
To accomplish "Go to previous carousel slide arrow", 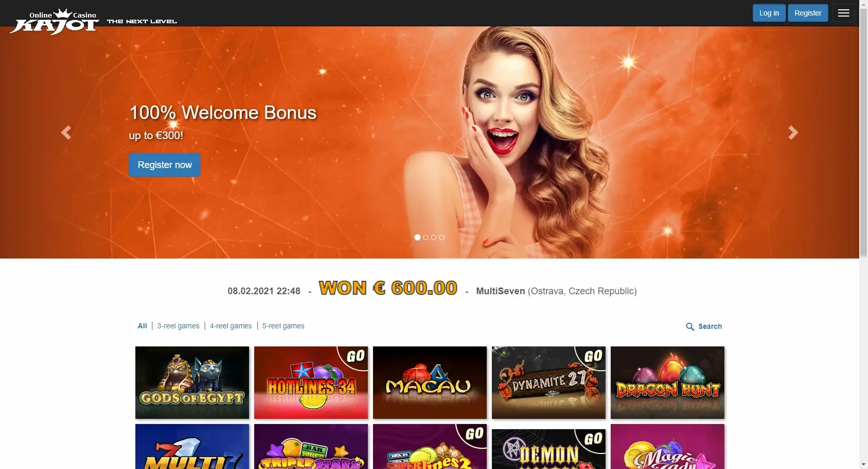I will 66,133.
